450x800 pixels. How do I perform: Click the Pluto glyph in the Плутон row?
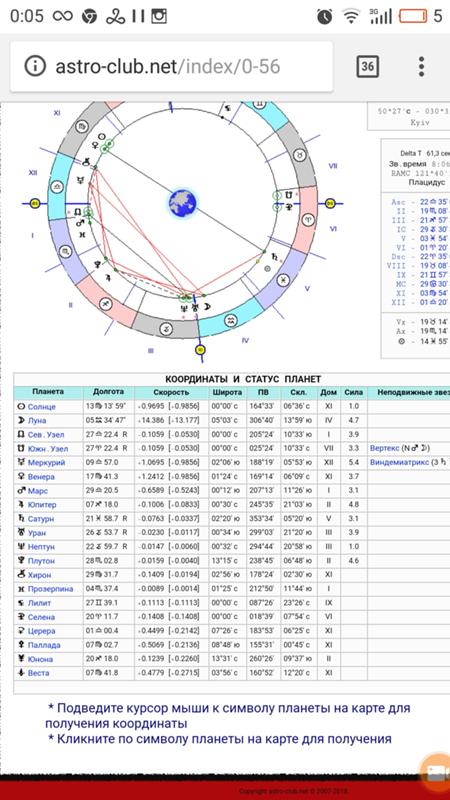[21, 561]
